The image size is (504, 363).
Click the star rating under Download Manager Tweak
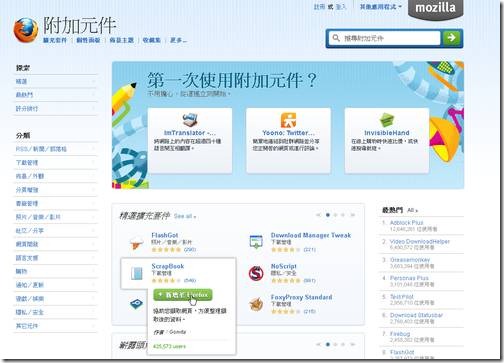point(286,249)
